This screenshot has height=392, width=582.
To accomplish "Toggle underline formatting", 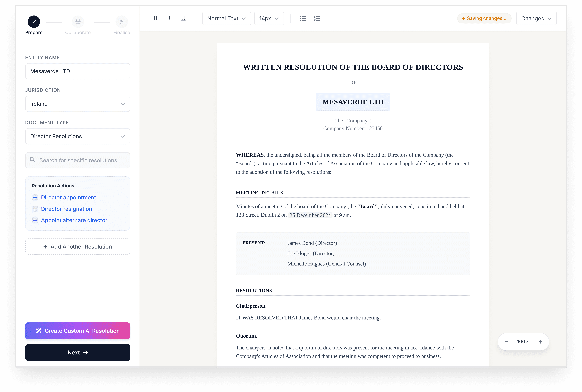I will tap(183, 18).
